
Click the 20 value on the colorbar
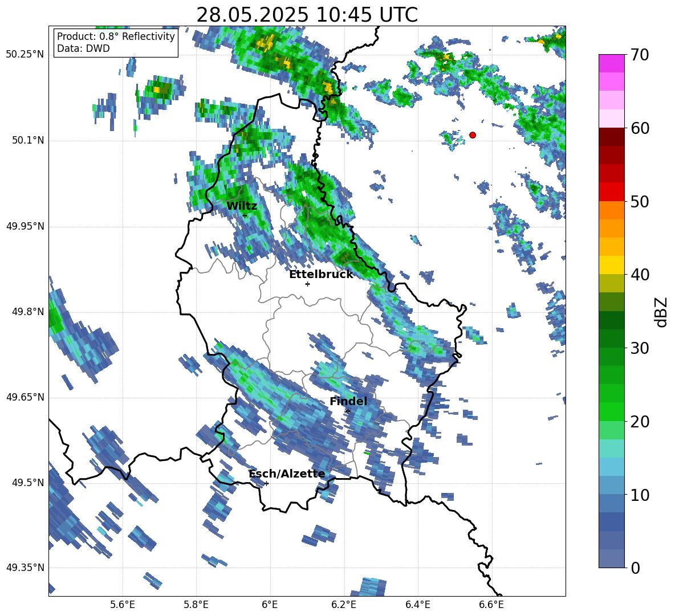coord(639,422)
